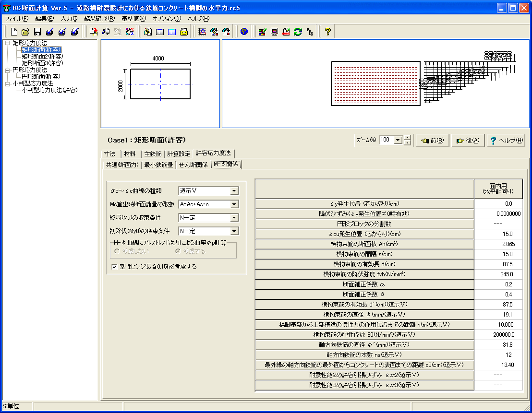Viewport: 532px width, 413px height.
Task: Click the New file toolbar icon
Action: point(14,32)
